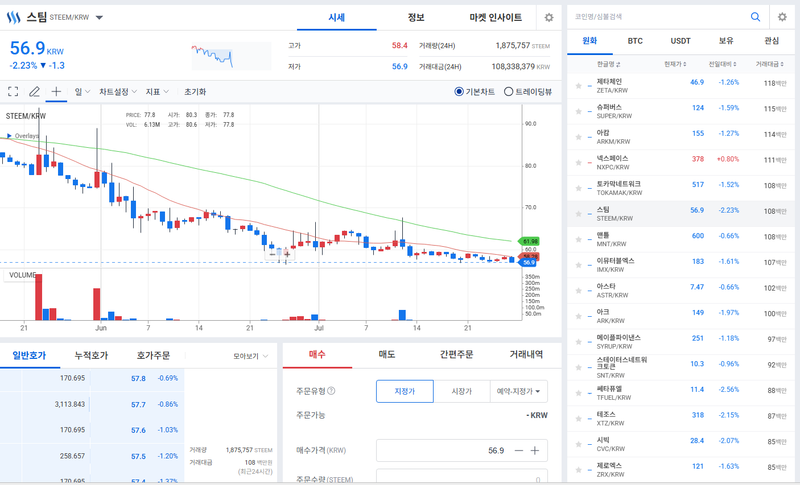Image resolution: width=800 pixels, height=485 pixels.
Task: Open the 지표 indicators dropdown
Action: pyautogui.click(x=157, y=92)
